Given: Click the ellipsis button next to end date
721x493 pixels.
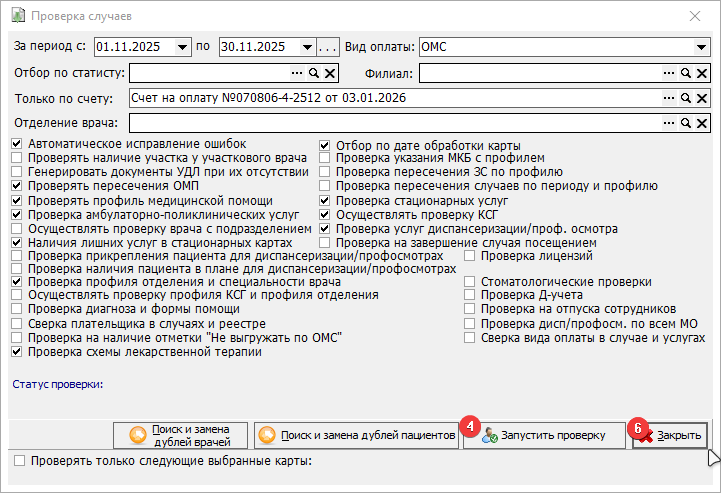Looking at the screenshot, I should 328,47.
